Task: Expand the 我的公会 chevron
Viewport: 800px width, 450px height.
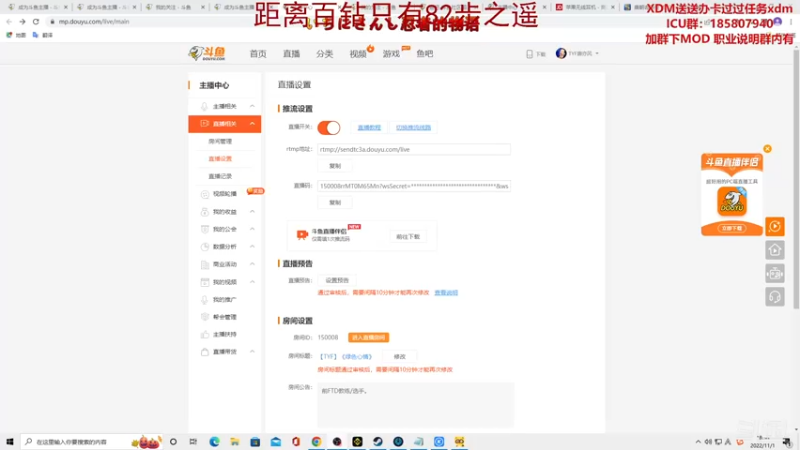Action: (x=252, y=229)
